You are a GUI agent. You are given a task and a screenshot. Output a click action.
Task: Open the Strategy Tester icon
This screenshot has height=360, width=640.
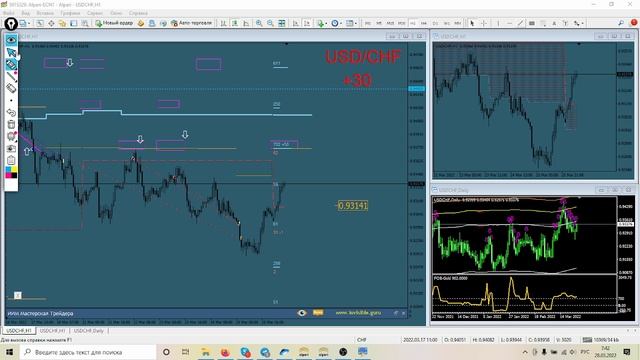(84, 23)
